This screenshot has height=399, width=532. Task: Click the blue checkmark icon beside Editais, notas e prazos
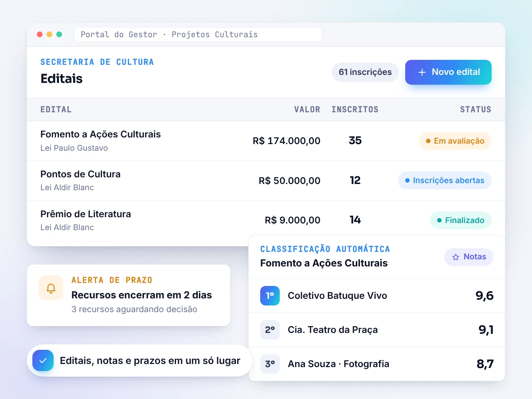coord(43,360)
